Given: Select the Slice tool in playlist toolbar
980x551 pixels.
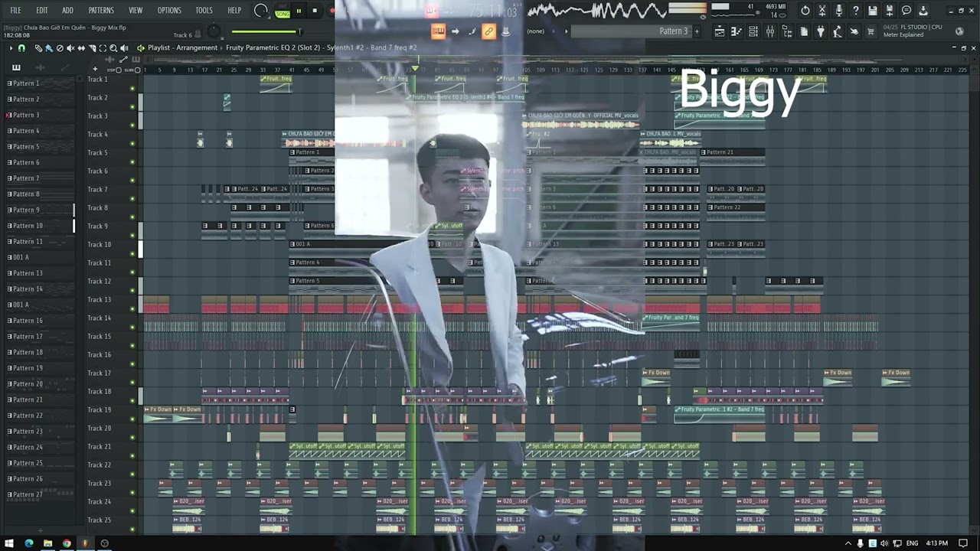Looking at the screenshot, I should (92, 48).
